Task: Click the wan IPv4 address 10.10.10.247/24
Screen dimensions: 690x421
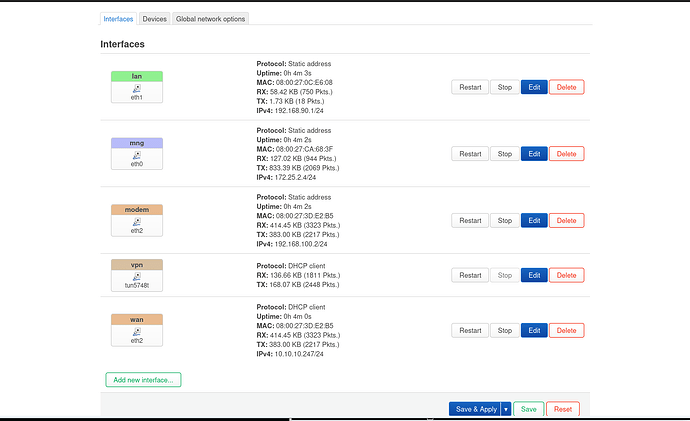Action: coord(299,354)
